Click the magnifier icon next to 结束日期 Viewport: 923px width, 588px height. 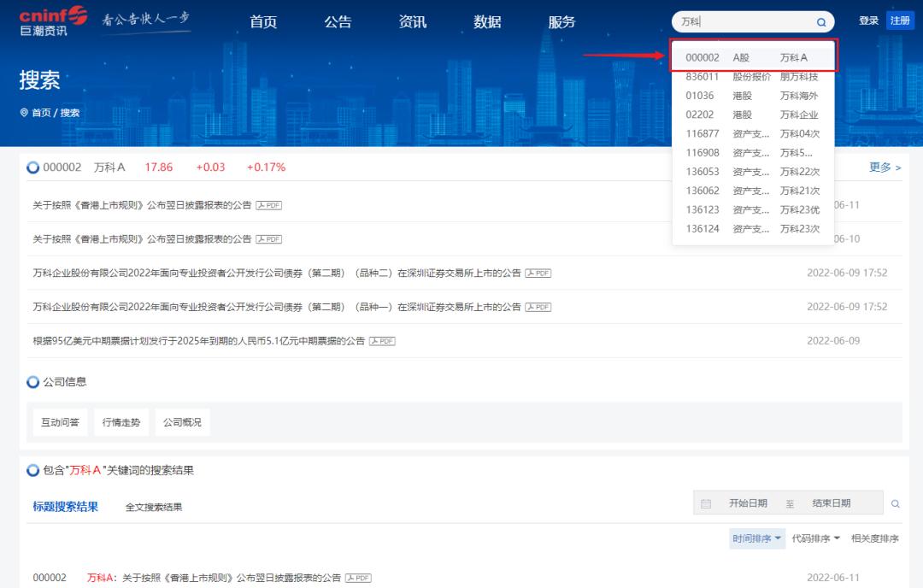[x=895, y=503]
